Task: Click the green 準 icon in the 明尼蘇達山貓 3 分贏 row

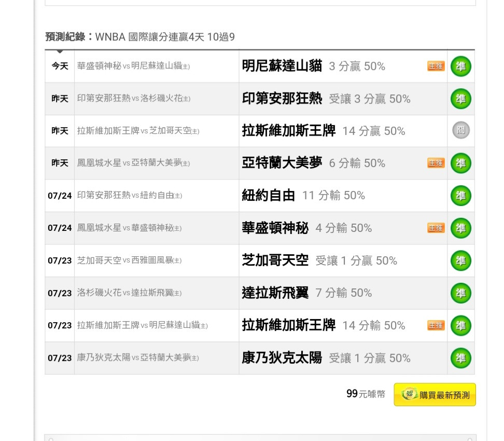Action: (460, 66)
